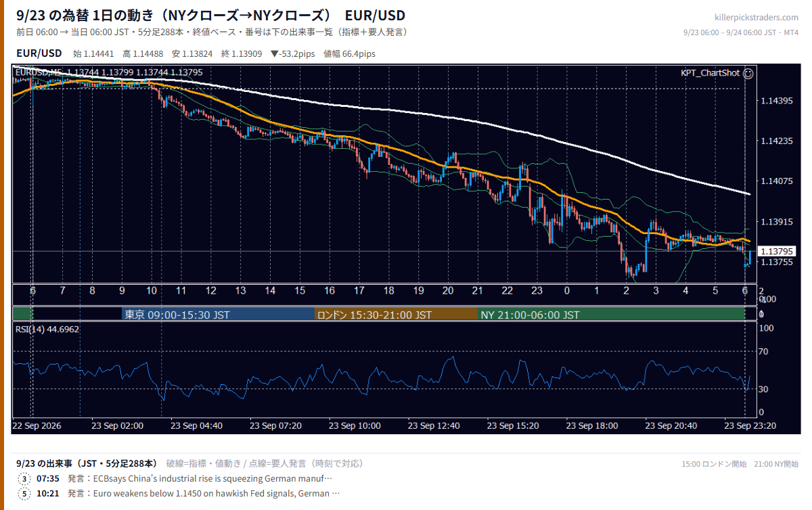Click the price axis label 1.13755
812x510 pixels.
tap(776, 262)
